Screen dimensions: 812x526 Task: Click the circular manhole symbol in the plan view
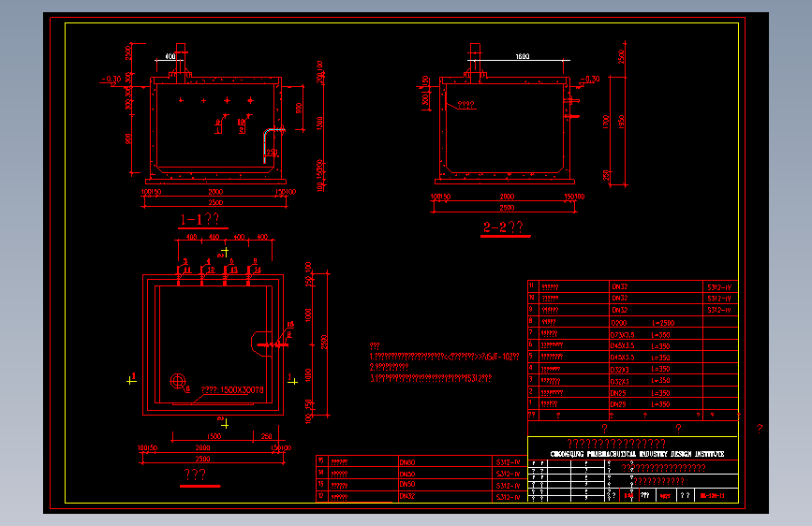[178, 381]
